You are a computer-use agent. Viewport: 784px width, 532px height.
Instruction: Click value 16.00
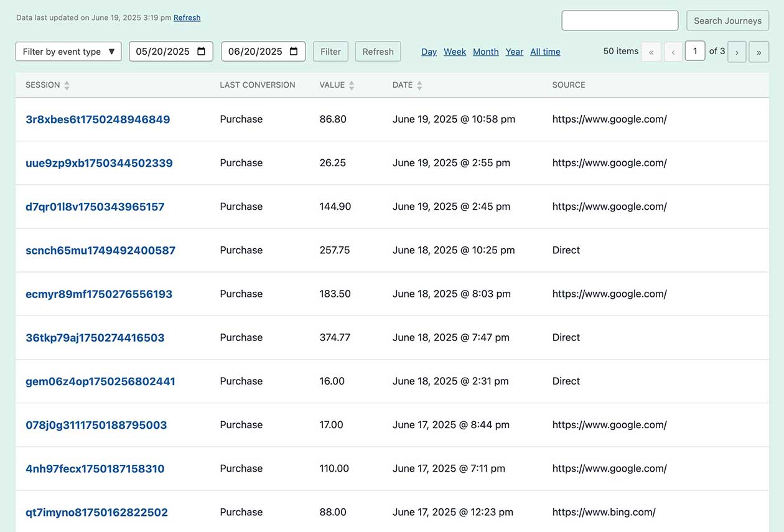(x=332, y=381)
